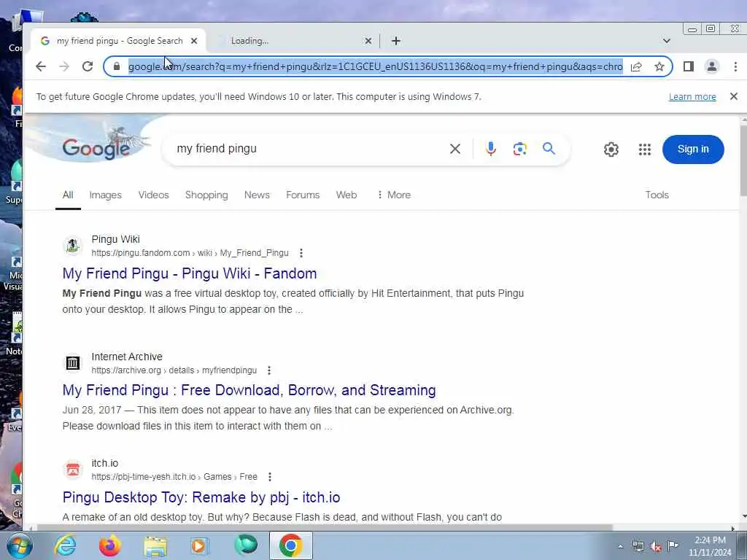747x560 pixels.
Task: Expand the More search filters
Action: pos(393,195)
